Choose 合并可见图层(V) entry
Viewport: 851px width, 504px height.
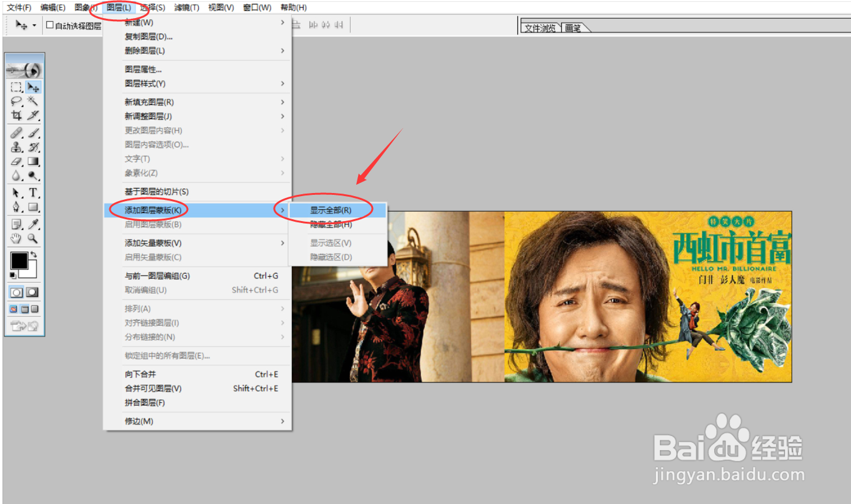(x=197, y=388)
